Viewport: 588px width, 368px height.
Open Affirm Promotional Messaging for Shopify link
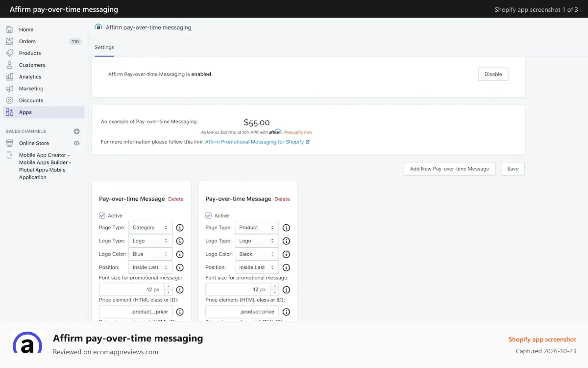tap(257, 142)
